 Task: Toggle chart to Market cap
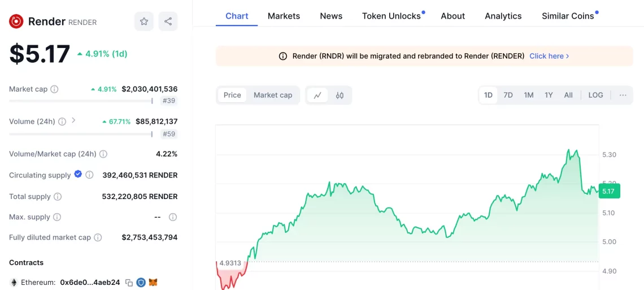pyautogui.click(x=273, y=95)
